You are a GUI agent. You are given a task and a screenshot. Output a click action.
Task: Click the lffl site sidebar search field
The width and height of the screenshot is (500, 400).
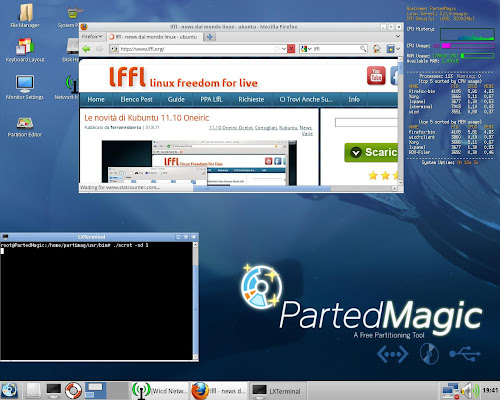(x=366, y=123)
